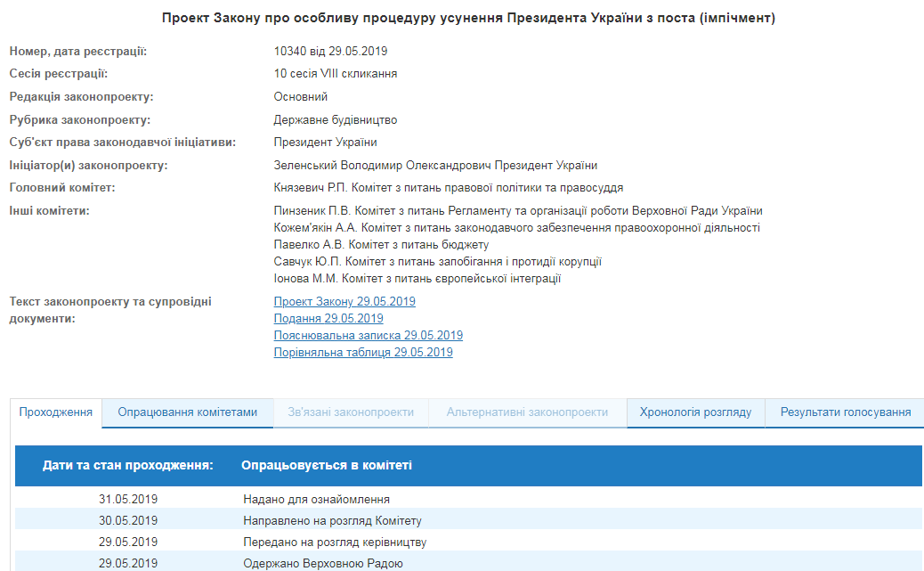Click the row 'Направлено на розгляд Комітету'
Viewport: 924px width, 571px height.
[332, 521]
